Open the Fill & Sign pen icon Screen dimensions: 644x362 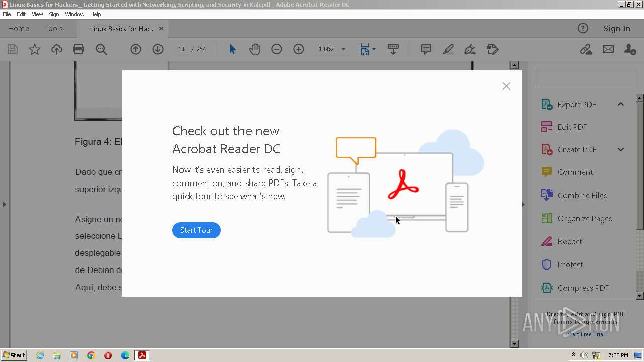pos(470,49)
